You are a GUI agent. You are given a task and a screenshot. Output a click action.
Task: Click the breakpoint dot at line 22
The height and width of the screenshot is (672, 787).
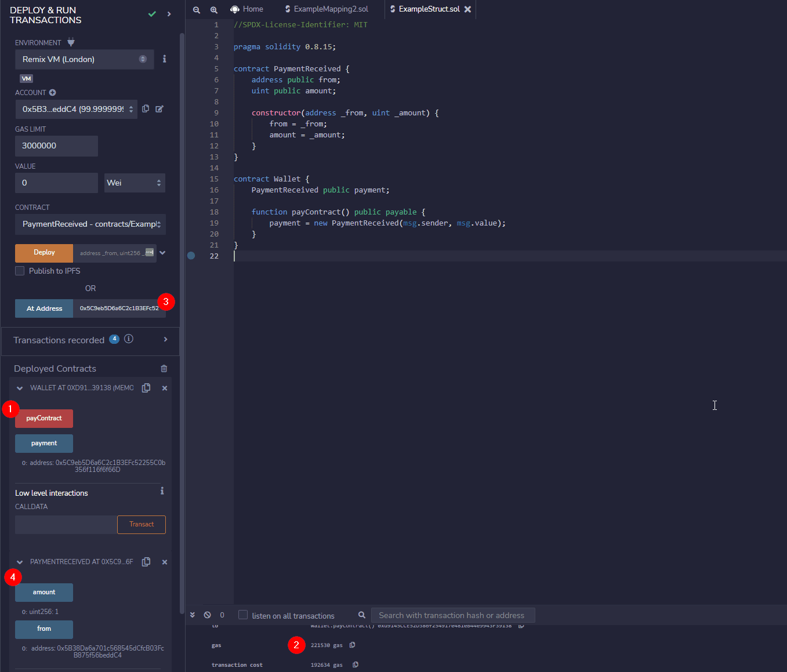point(191,256)
